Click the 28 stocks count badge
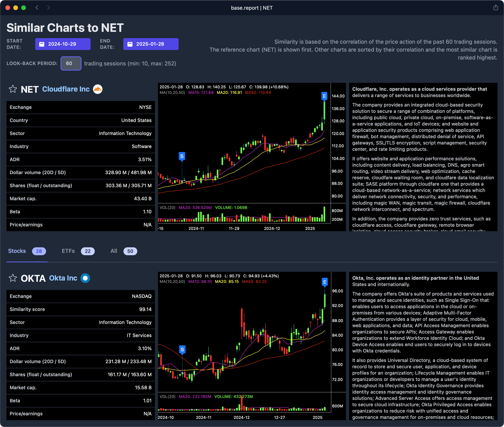The image size is (504, 427). click(39, 251)
